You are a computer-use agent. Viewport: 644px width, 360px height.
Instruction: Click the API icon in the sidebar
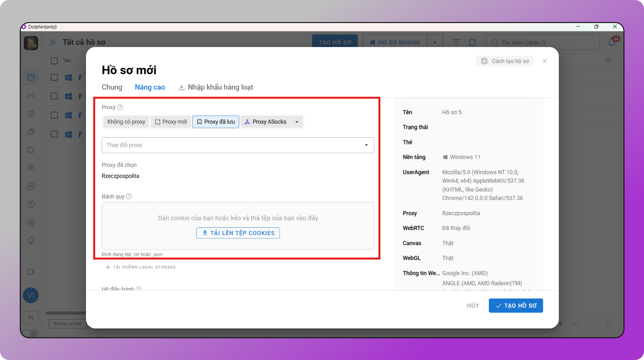tap(31, 186)
